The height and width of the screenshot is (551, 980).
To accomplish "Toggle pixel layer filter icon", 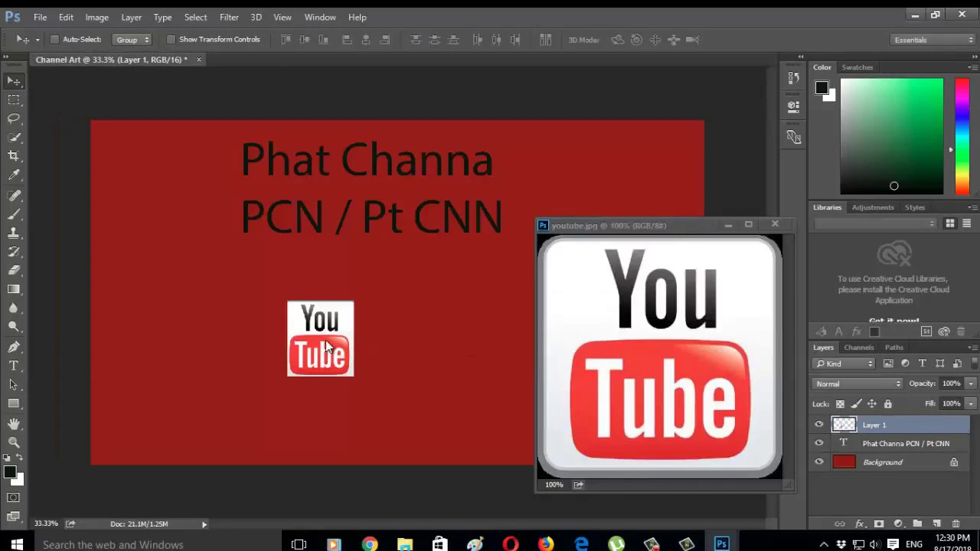I will [888, 364].
